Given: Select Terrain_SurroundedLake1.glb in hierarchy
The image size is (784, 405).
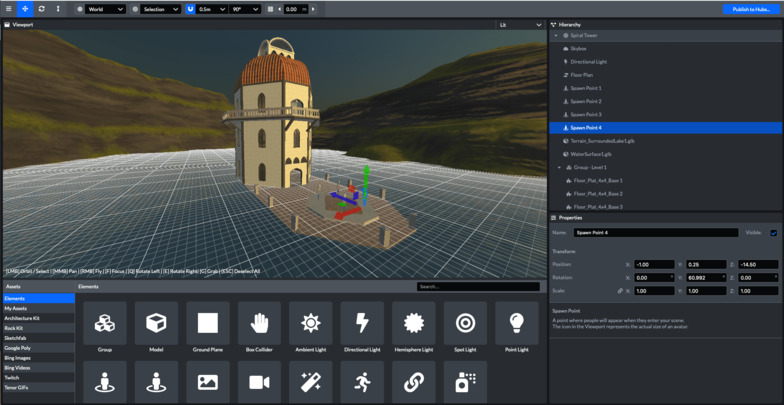Looking at the screenshot, I should pos(666,141).
